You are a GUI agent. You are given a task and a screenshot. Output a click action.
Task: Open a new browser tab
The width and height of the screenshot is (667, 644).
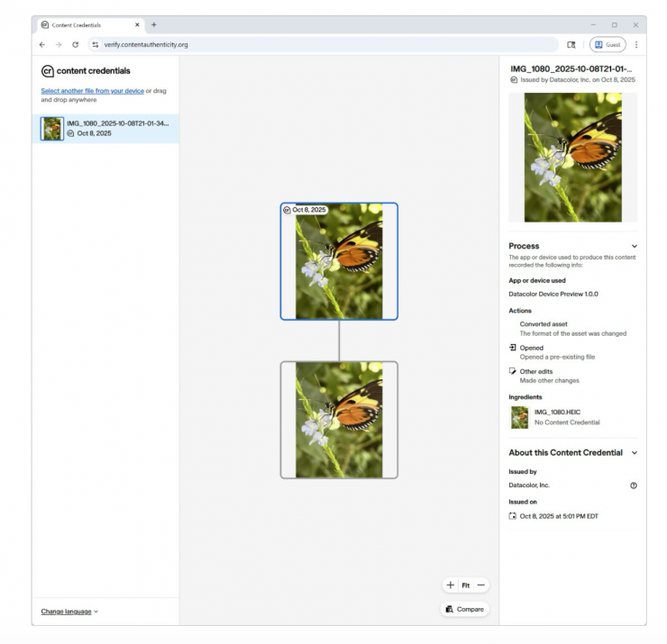click(x=153, y=23)
